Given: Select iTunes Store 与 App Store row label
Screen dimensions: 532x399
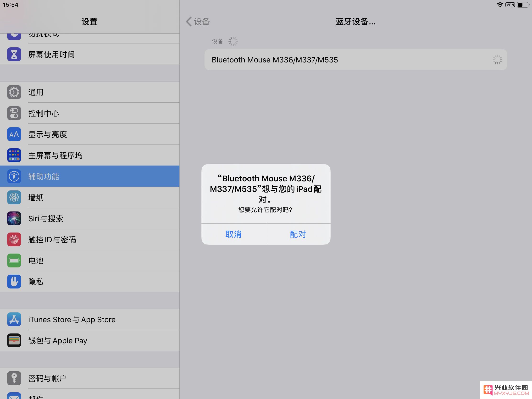Looking at the screenshot, I should 72,320.
